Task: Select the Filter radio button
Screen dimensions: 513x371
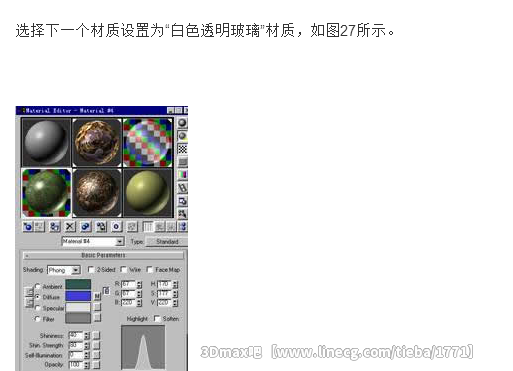Action: coord(37,319)
